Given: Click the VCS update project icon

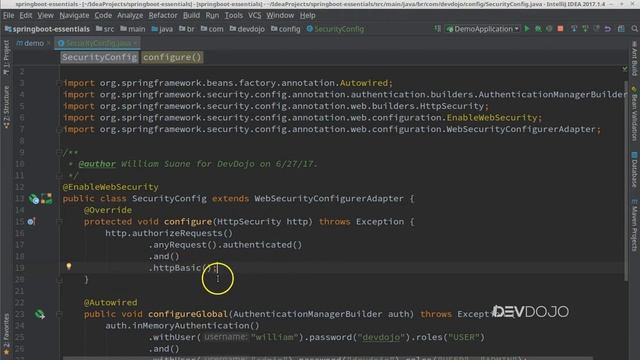Looking at the screenshot, I should pyautogui.click(x=574, y=29).
